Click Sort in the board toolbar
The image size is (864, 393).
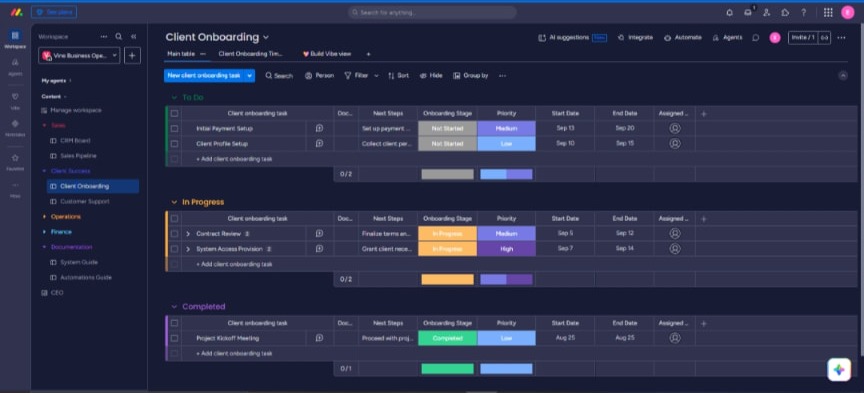tap(398, 76)
